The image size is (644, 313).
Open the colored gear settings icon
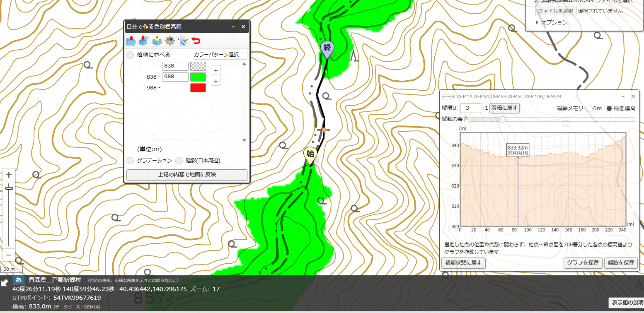pos(170,41)
